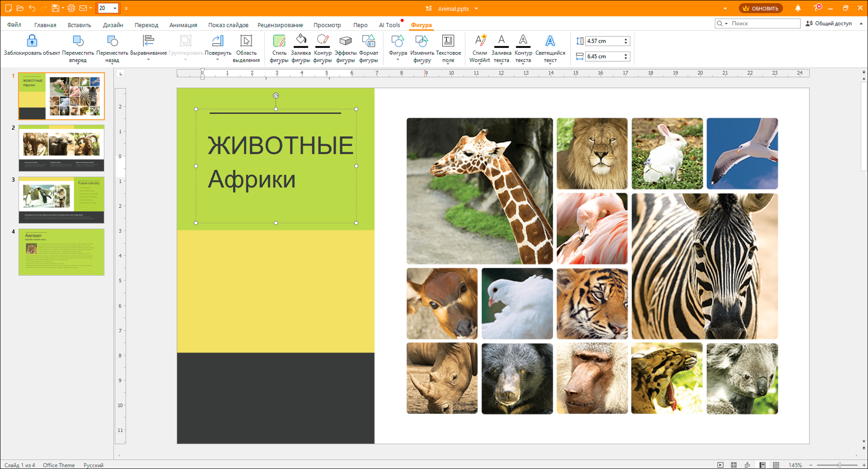Click the email envelope icon
Image resolution: width=868 pixels, height=469 pixels.
tap(83, 8)
